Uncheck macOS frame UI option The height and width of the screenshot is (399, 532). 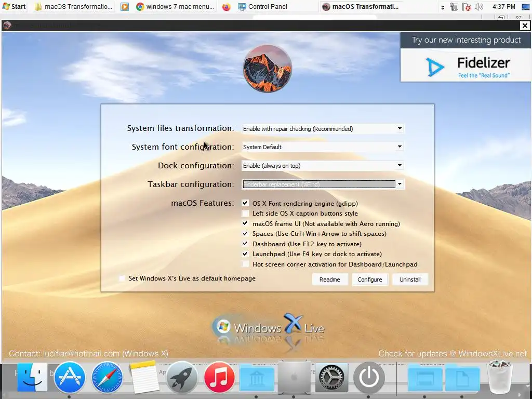pyautogui.click(x=245, y=223)
